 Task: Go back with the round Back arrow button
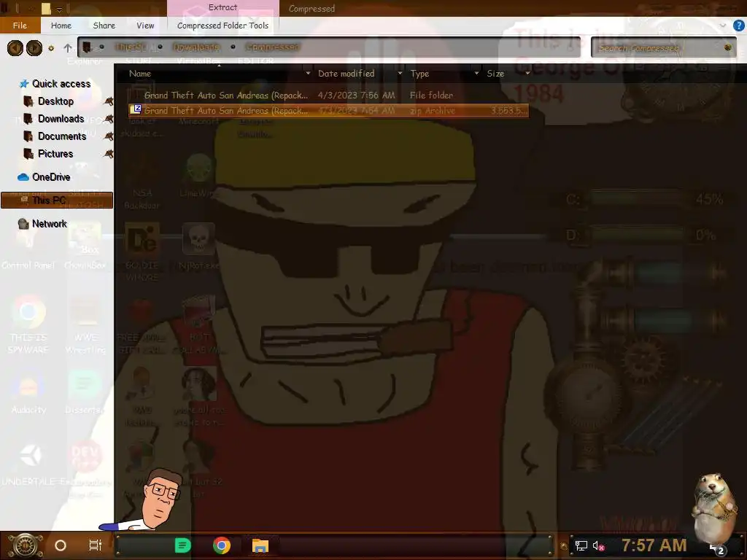(15, 48)
